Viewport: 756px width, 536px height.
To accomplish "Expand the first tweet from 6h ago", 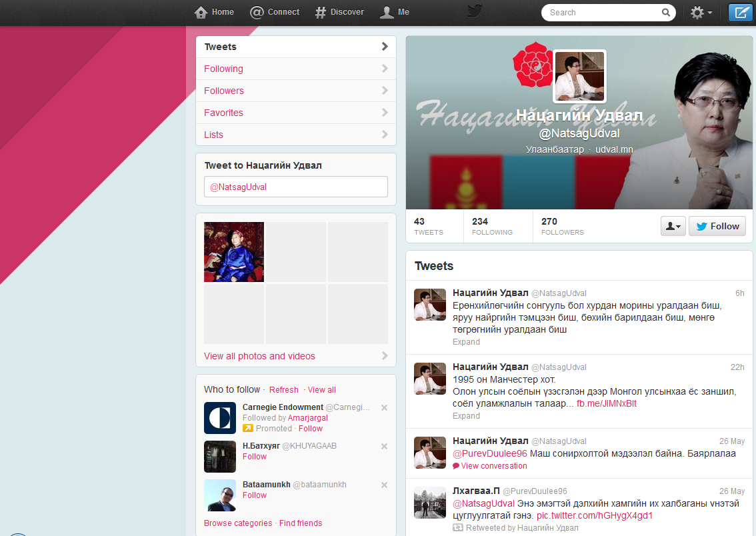I will [x=466, y=342].
